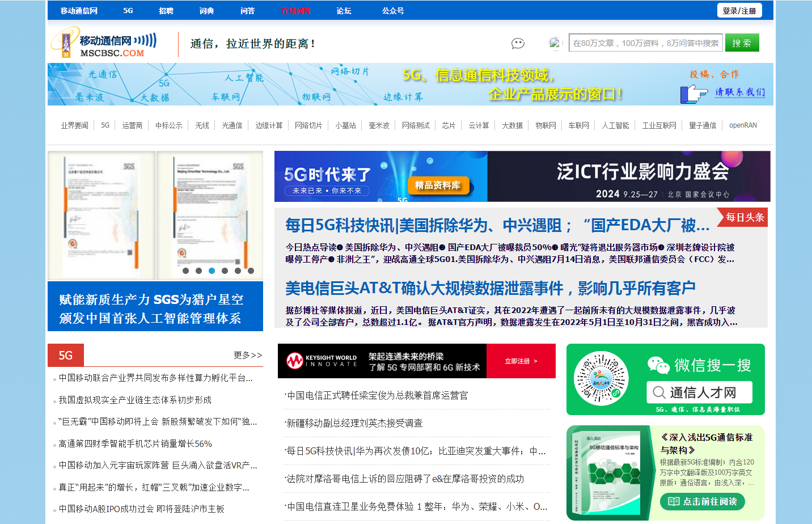The width and height of the screenshot is (812, 524).
Task: Open the 毫米波 category
Action: [x=379, y=125]
